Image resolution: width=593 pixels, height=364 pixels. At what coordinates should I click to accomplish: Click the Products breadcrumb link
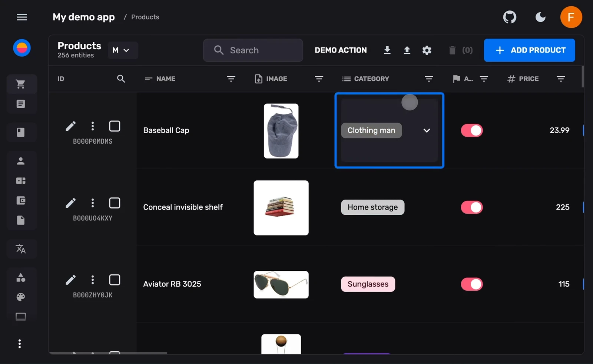pyautogui.click(x=145, y=17)
